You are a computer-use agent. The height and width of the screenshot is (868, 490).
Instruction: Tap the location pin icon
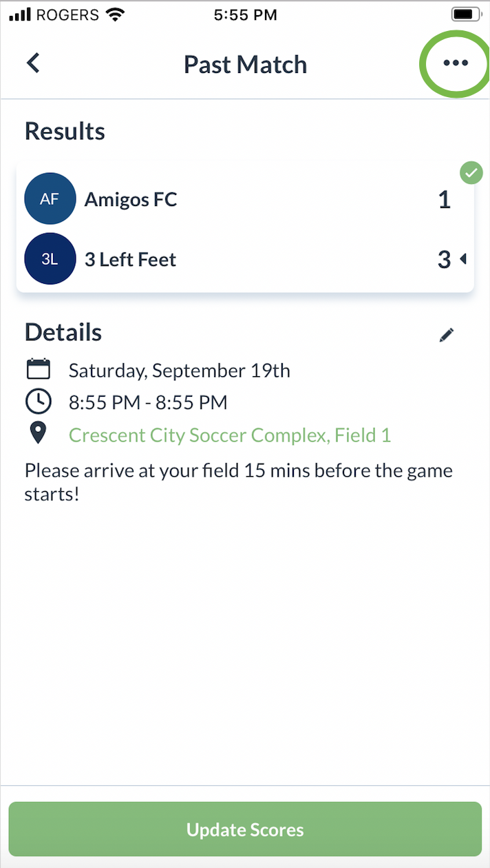point(38,433)
